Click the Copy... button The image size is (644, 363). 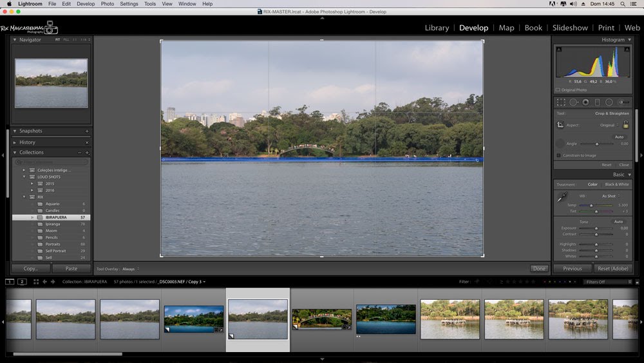(31, 269)
